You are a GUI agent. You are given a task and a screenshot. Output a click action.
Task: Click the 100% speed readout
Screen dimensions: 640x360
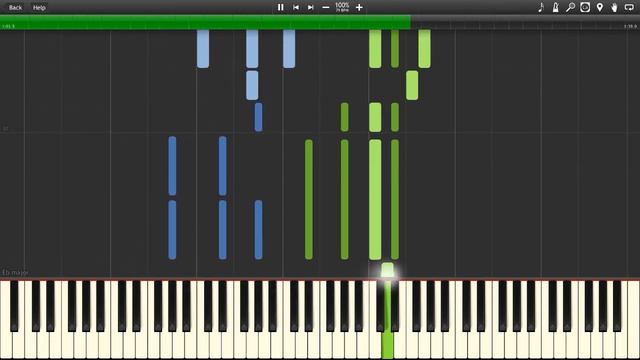pyautogui.click(x=342, y=7)
